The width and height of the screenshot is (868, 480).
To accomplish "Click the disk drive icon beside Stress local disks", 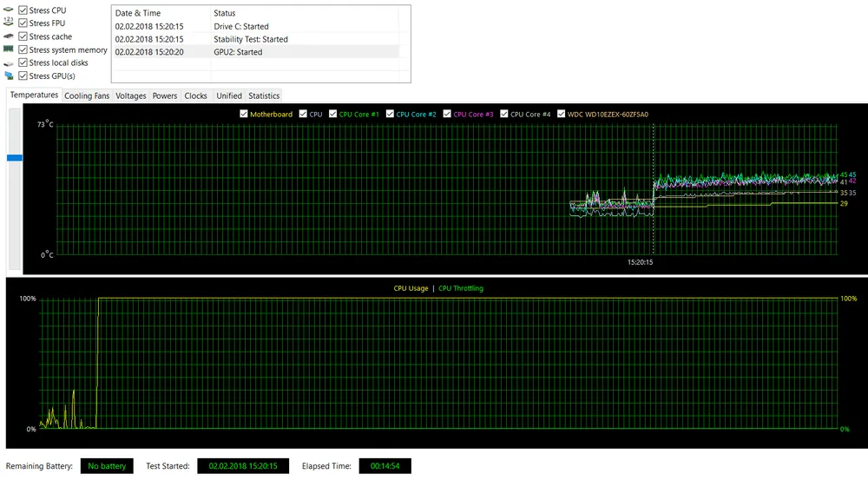I will (8, 63).
